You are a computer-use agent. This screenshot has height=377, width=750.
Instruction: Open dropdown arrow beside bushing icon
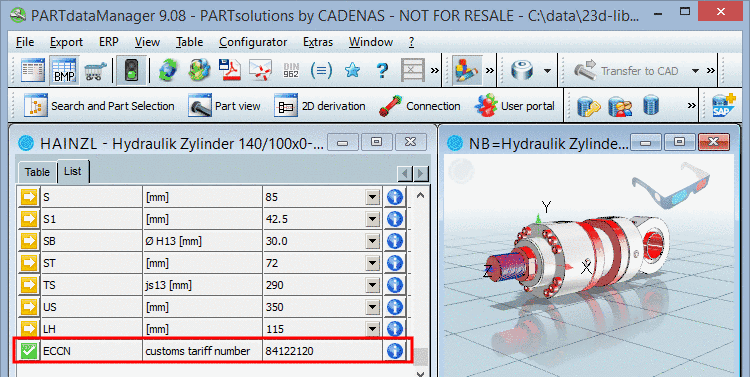click(547, 71)
